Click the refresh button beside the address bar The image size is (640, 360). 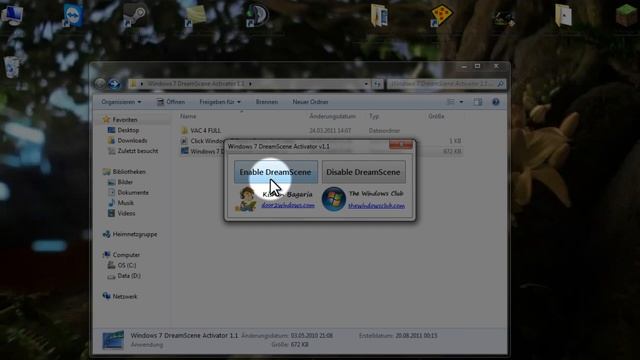[377, 84]
